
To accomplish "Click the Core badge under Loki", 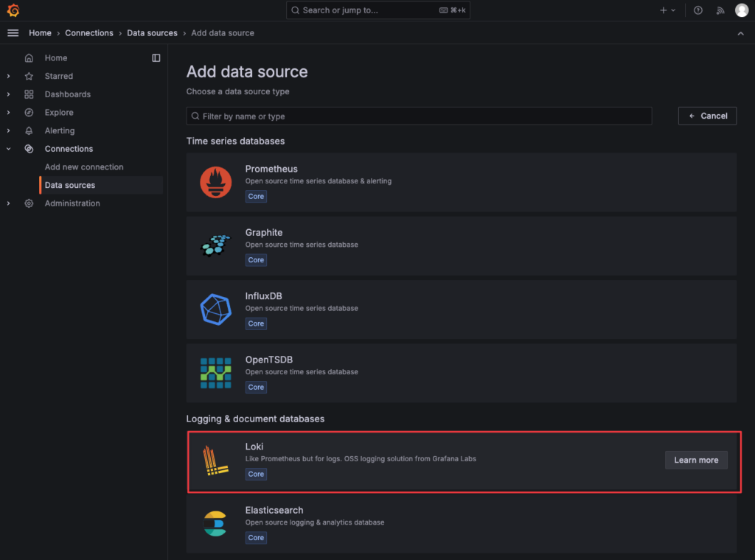I will tap(256, 475).
